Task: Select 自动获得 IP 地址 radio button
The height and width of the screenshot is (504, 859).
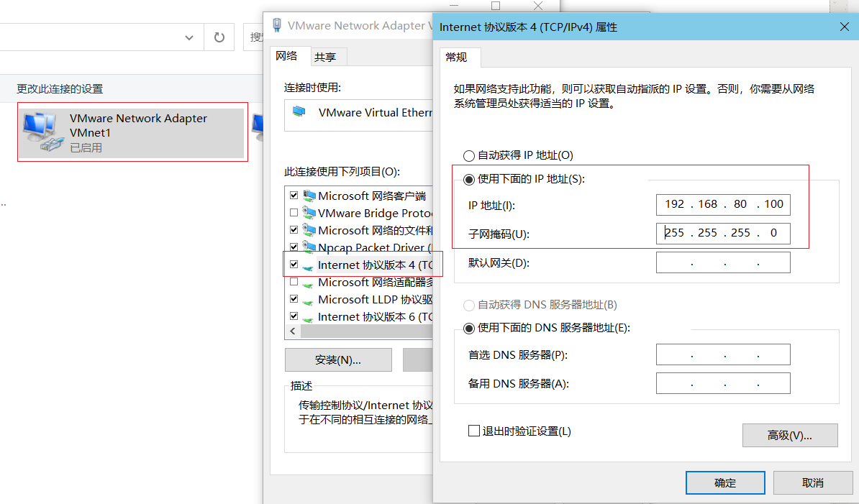Action: [x=469, y=156]
